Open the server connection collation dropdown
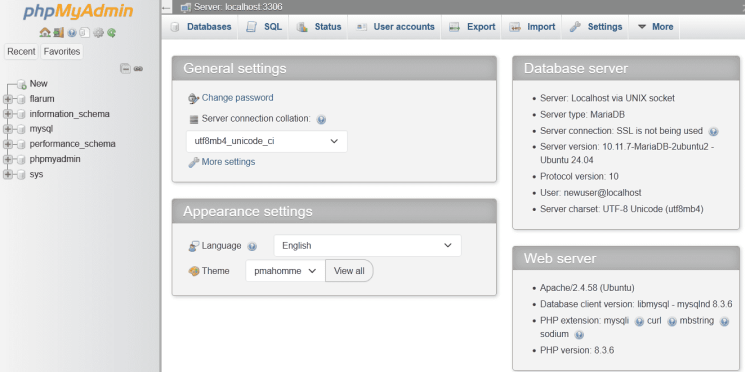 click(267, 142)
